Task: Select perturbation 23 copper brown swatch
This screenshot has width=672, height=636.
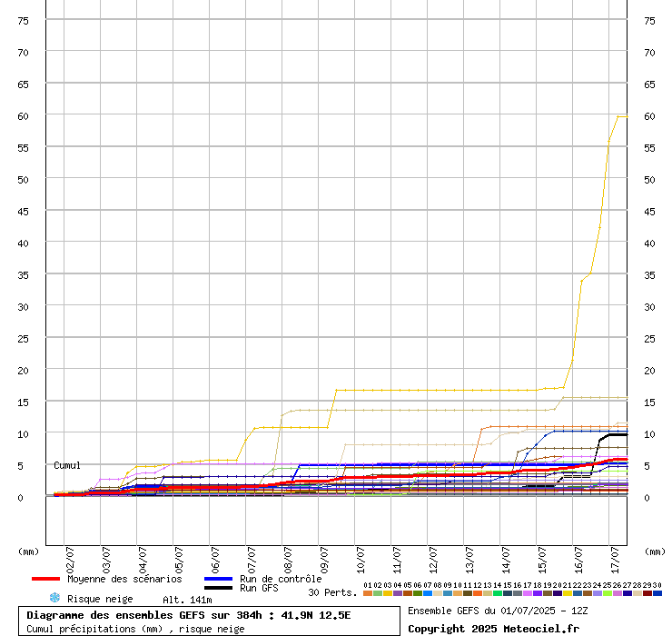Action: click(x=587, y=593)
